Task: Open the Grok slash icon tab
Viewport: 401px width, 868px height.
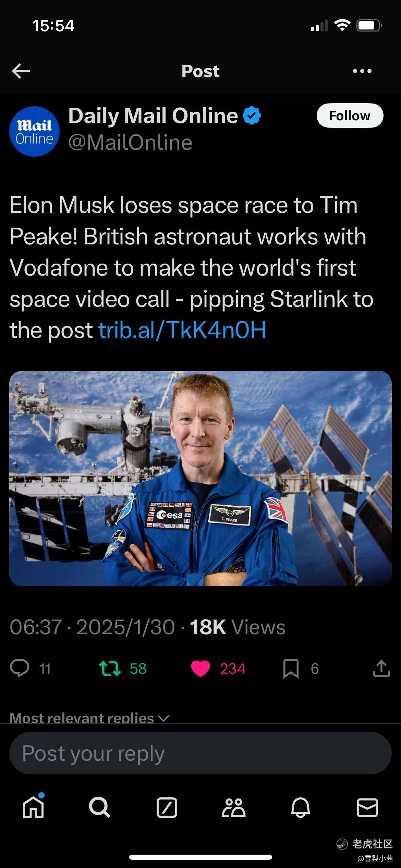Action: (167, 808)
